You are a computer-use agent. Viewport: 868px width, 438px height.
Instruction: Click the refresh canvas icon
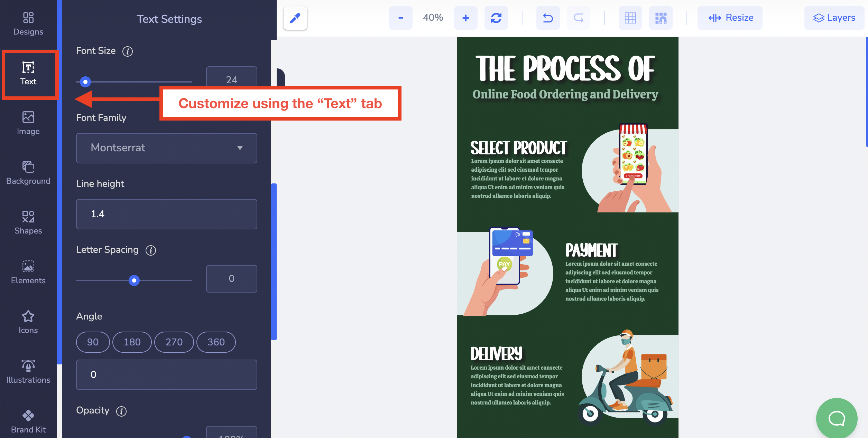click(496, 18)
